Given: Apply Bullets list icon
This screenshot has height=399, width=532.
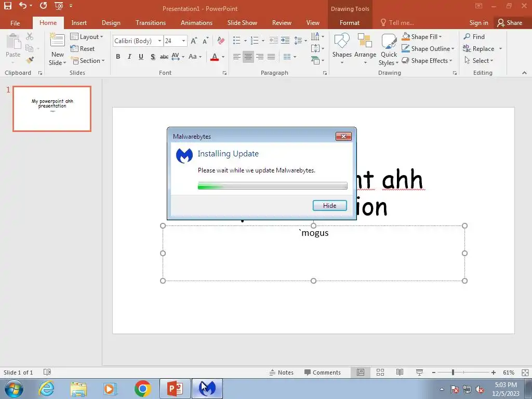Looking at the screenshot, I should click(237, 41).
